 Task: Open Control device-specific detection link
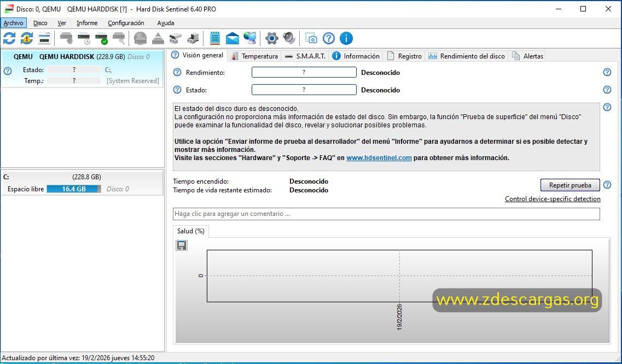(x=553, y=199)
